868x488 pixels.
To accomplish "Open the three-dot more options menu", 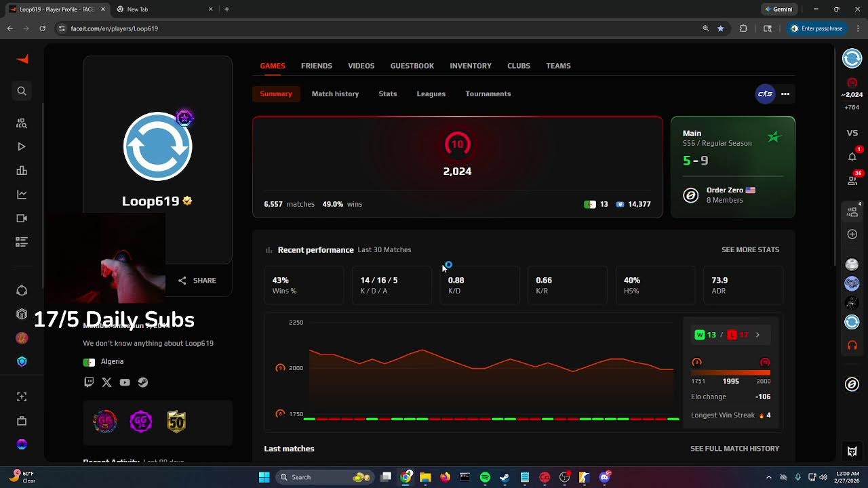I will pos(785,94).
